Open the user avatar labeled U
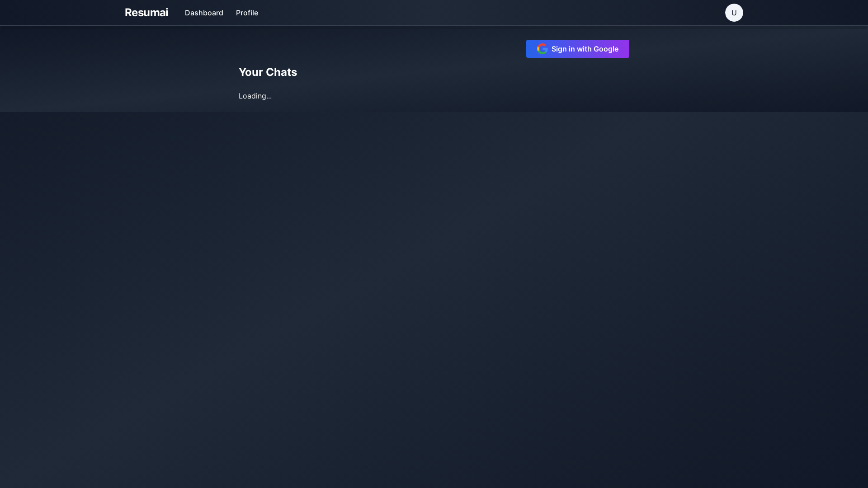 [734, 13]
